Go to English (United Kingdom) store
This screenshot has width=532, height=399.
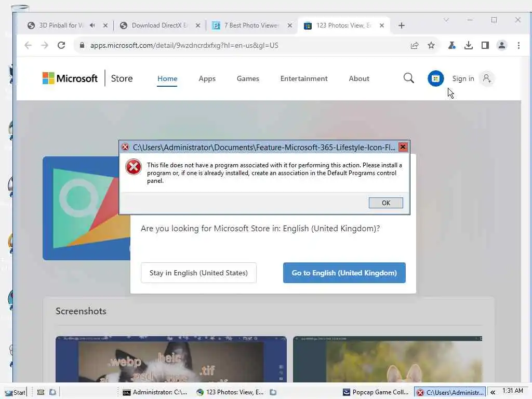(x=344, y=273)
